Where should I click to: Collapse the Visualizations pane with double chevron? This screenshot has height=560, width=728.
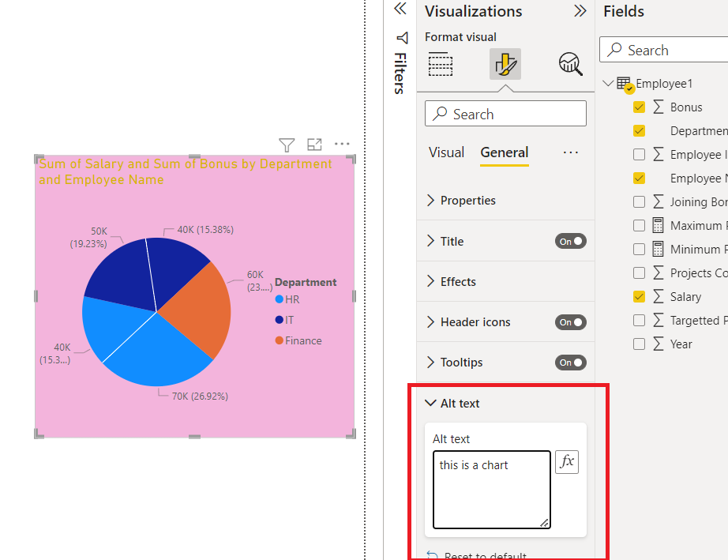[x=580, y=11]
